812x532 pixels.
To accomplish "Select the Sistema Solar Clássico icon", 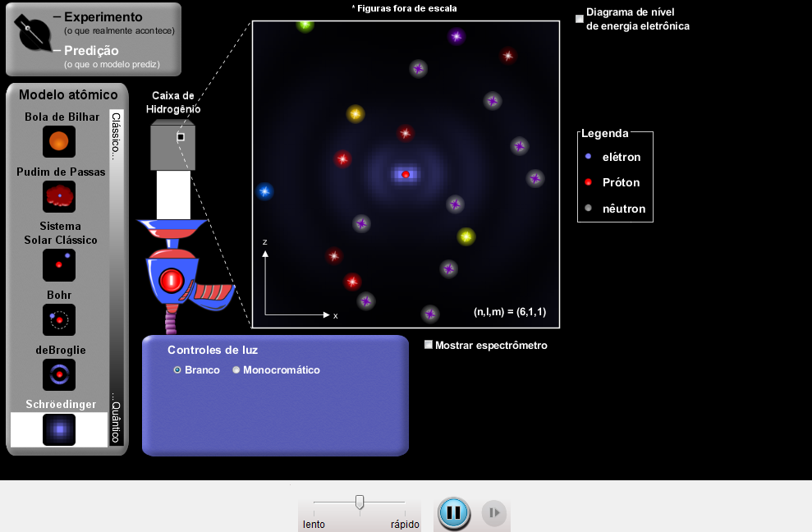I will click(59, 265).
